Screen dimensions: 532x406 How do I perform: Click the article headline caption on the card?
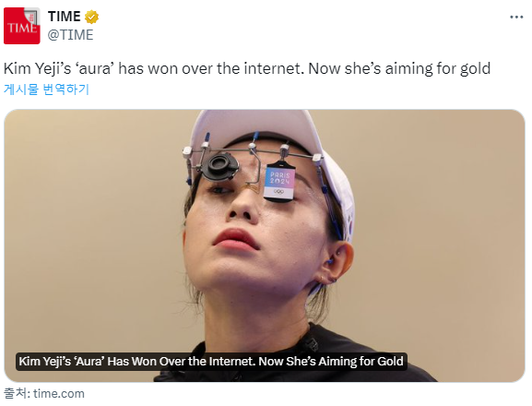tap(211, 361)
